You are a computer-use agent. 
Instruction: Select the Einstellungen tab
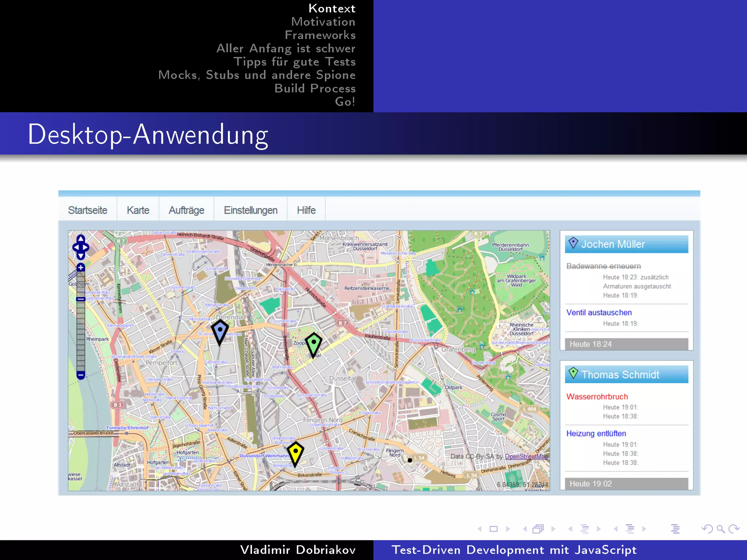[251, 210]
